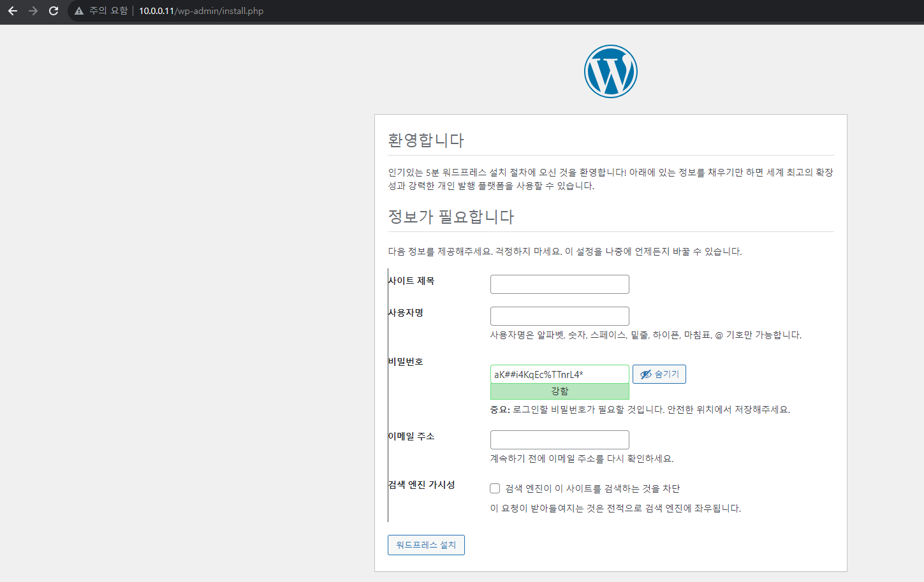Click the 검색 엔진 가시성 label
924x582 pixels.
tap(422, 484)
